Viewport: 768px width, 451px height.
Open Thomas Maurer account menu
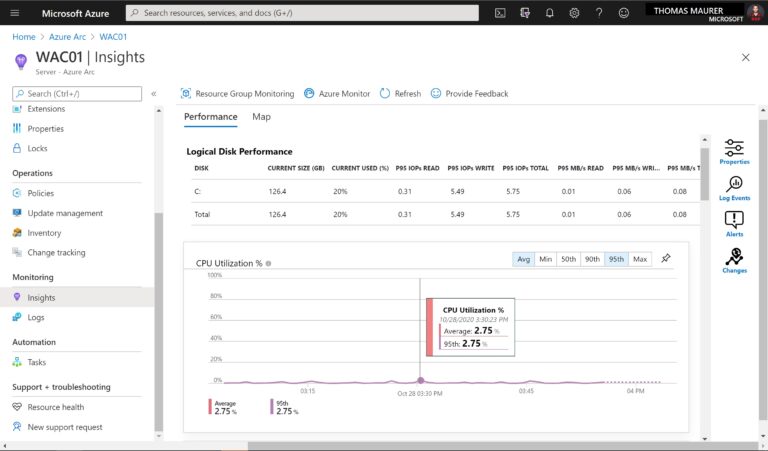pos(707,13)
